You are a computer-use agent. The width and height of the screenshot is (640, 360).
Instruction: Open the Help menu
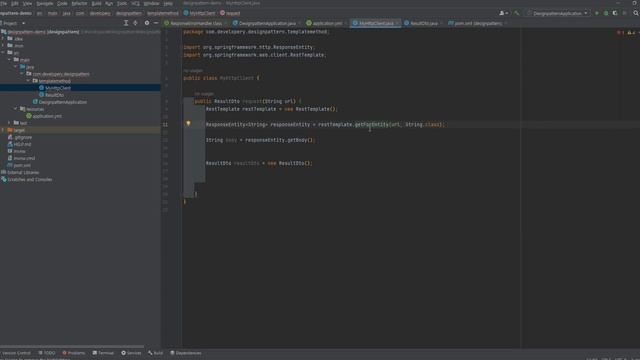pyautogui.click(x=168, y=3)
